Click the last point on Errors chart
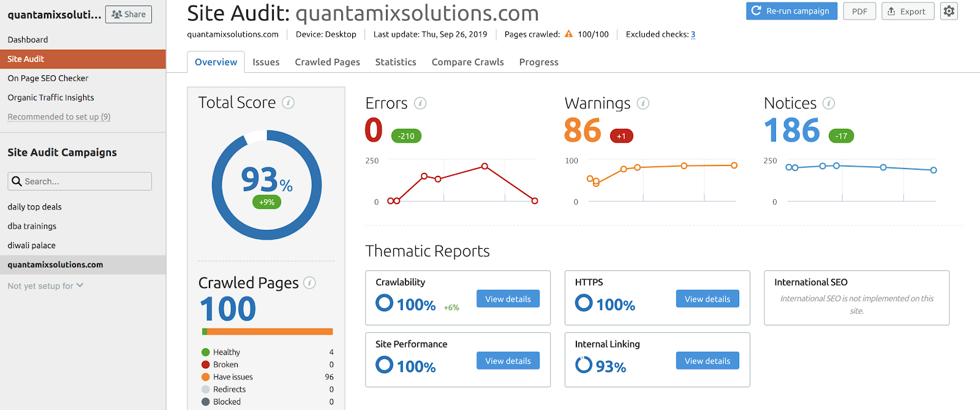 [535, 201]
